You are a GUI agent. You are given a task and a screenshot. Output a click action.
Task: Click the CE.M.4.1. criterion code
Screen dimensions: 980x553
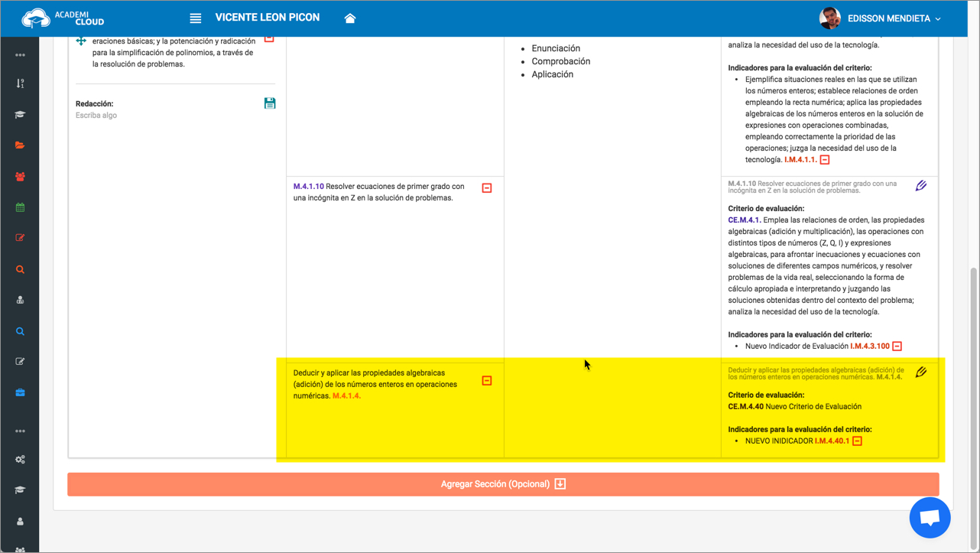pyautogui.click(x=745, y=220)
